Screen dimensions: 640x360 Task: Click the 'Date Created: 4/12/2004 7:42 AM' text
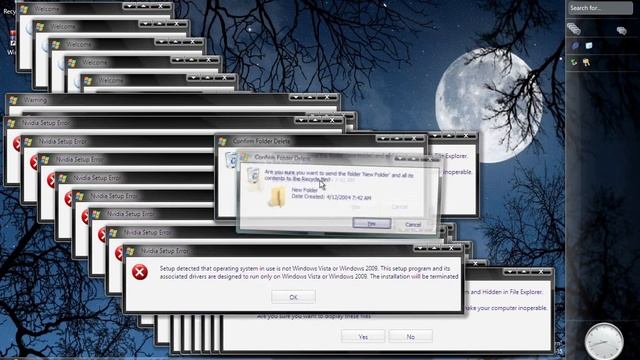coord(331,197)
